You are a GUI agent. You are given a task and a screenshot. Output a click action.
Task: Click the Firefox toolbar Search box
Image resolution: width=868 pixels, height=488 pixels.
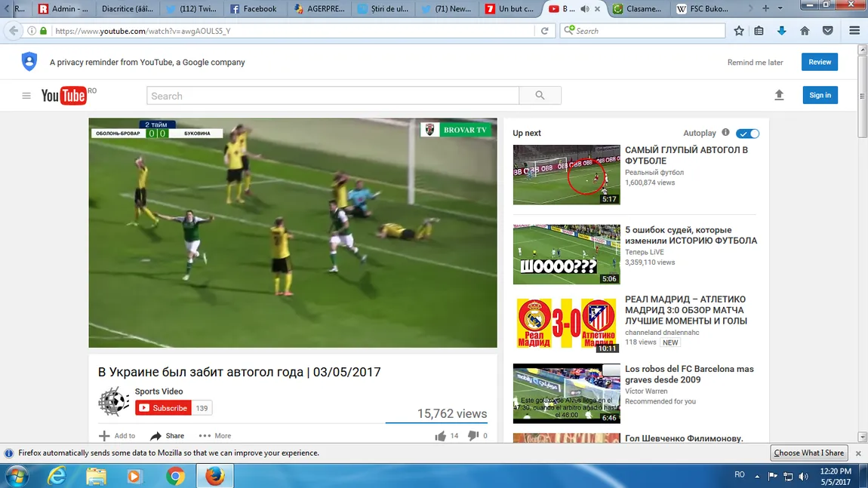point(642,31)
